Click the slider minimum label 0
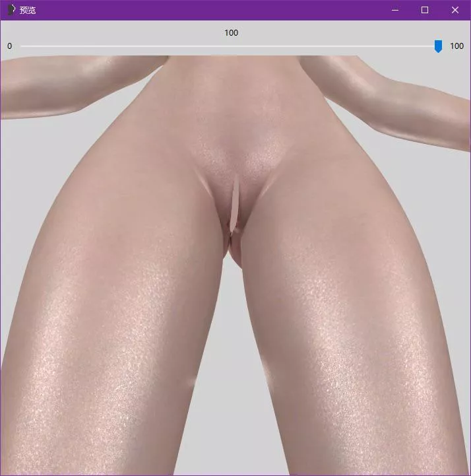Viewport: 471px width, 476px height. 9,46
